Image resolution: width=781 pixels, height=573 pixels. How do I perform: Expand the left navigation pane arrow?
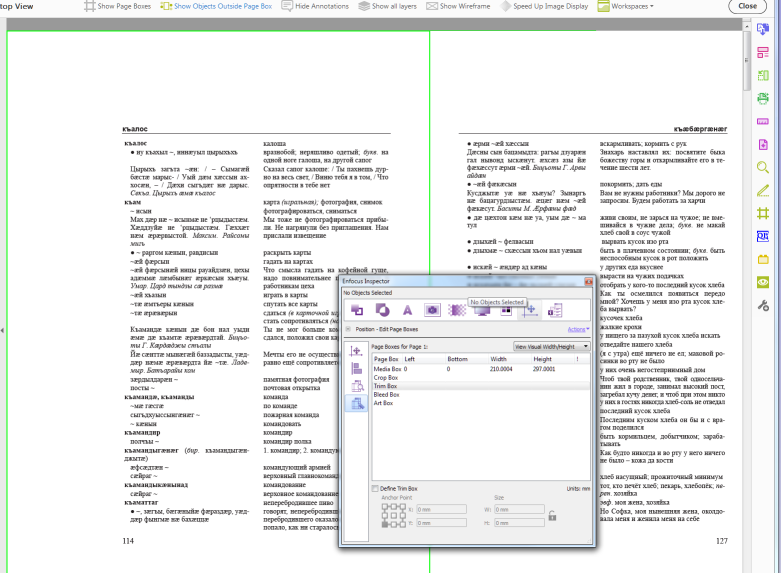click(2, 330)
